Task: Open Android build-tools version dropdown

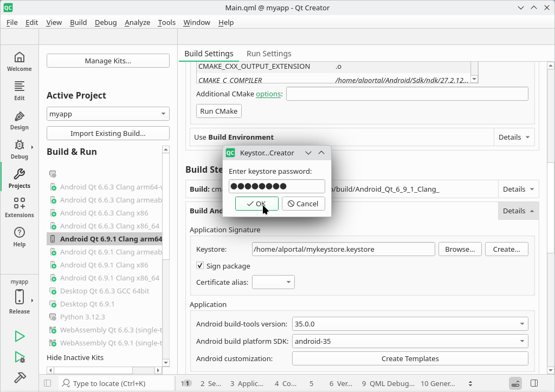Action: [410, 324]
